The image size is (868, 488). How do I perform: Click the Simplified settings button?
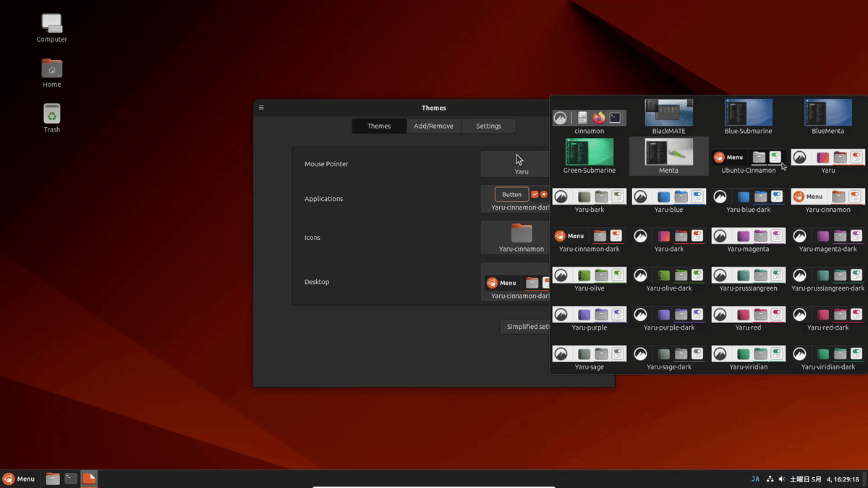point(526,327)
